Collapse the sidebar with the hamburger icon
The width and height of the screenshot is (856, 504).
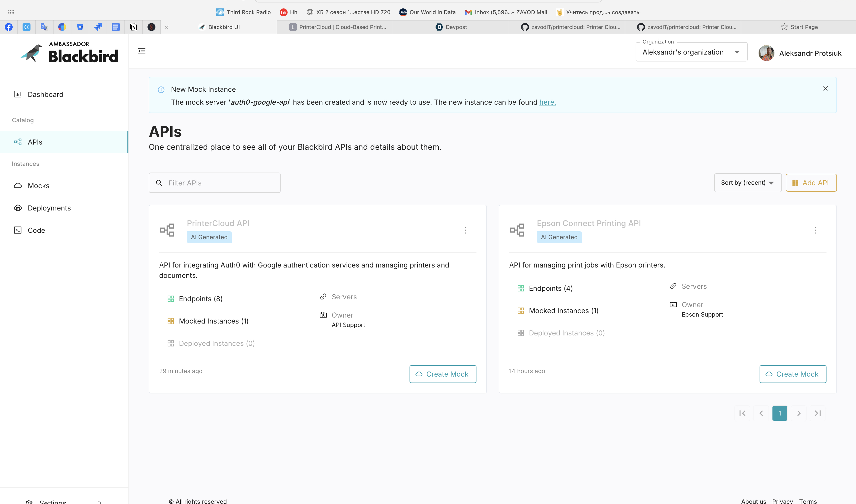tap(142, 51)
